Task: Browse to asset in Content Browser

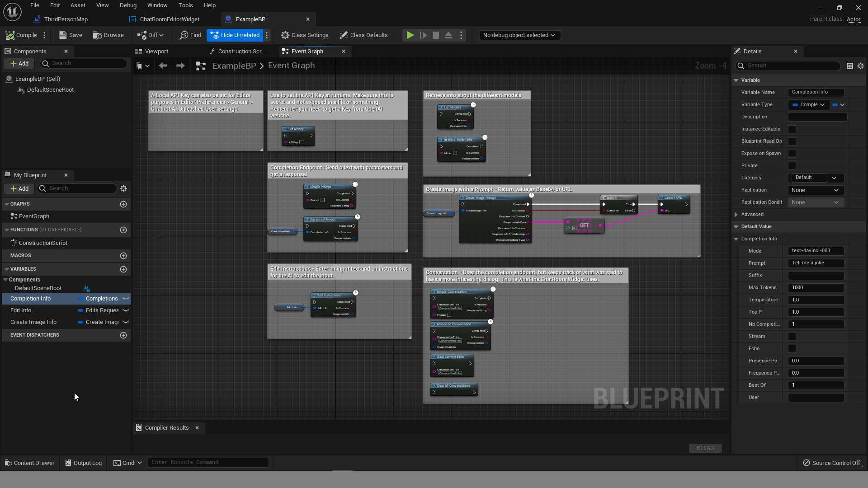Action: (x=108, y=35)
